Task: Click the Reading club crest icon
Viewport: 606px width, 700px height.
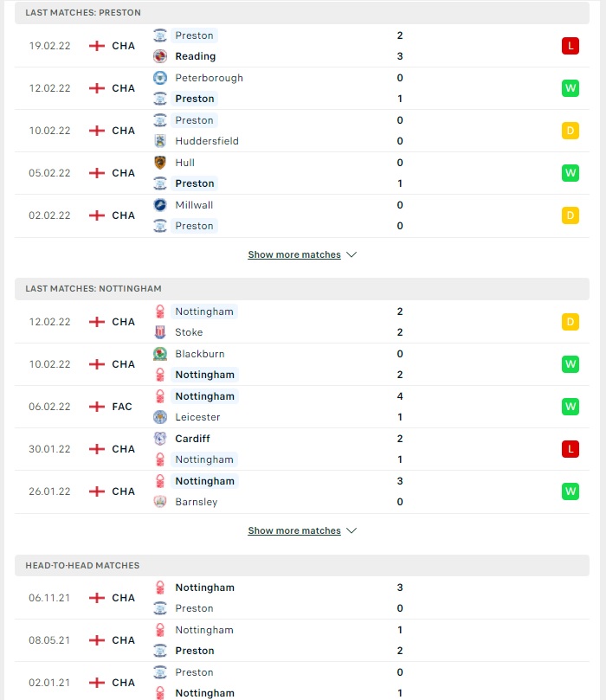Action: point(160,56)
